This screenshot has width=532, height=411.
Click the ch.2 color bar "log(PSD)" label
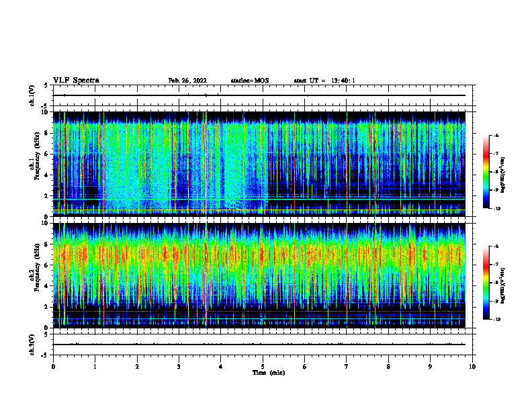[x=503, y=285]
